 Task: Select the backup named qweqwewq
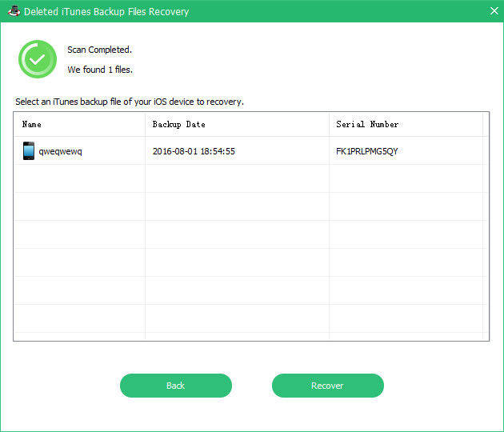point(60,151)
